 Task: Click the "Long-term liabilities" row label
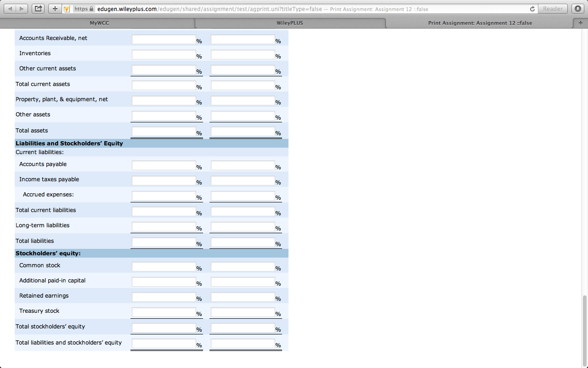point(43,225)
